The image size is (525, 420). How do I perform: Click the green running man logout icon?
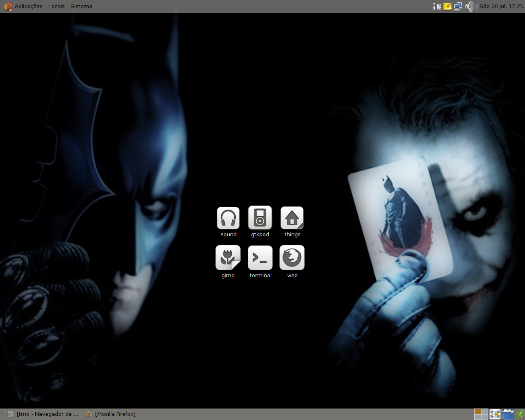(x=520, y=414)
